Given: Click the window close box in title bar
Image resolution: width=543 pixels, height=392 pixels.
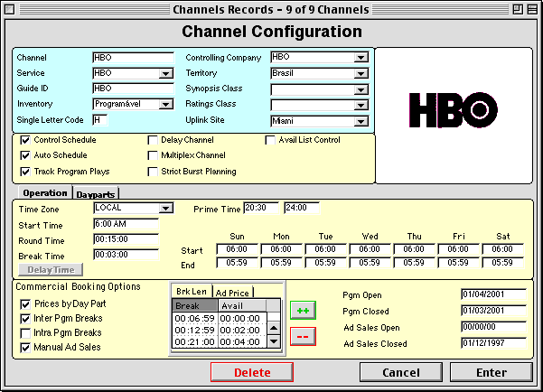Looking at the screenshot, I should point(10,9).
